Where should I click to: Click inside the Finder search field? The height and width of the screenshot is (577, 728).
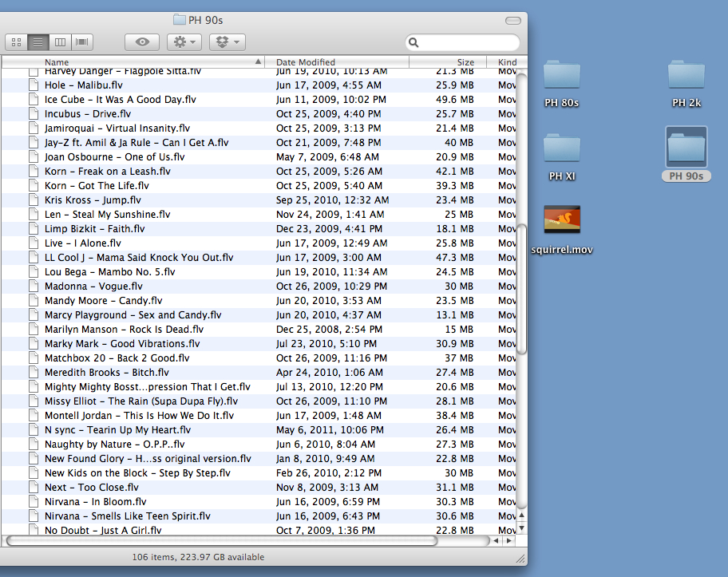coord(462,43)
